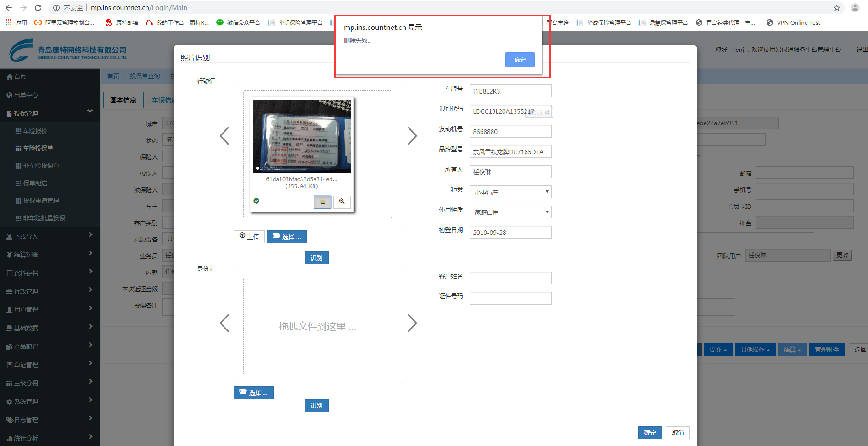The image size is (868, 446).
Task: Click 选择 under the 身份证 drop zone
Action: (253, 393)
